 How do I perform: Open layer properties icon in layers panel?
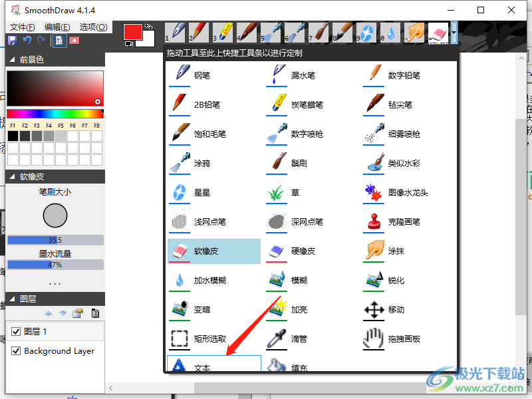point(78,313)
